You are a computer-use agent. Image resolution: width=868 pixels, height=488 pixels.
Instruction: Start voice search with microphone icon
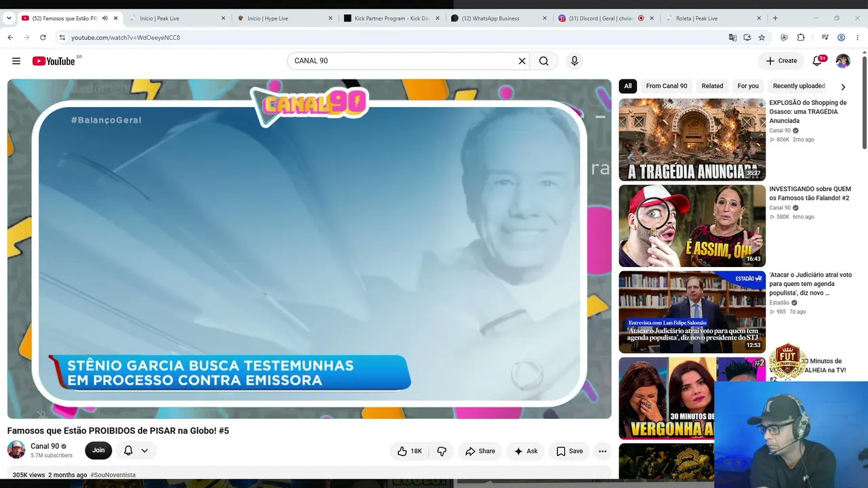[574, 61]
